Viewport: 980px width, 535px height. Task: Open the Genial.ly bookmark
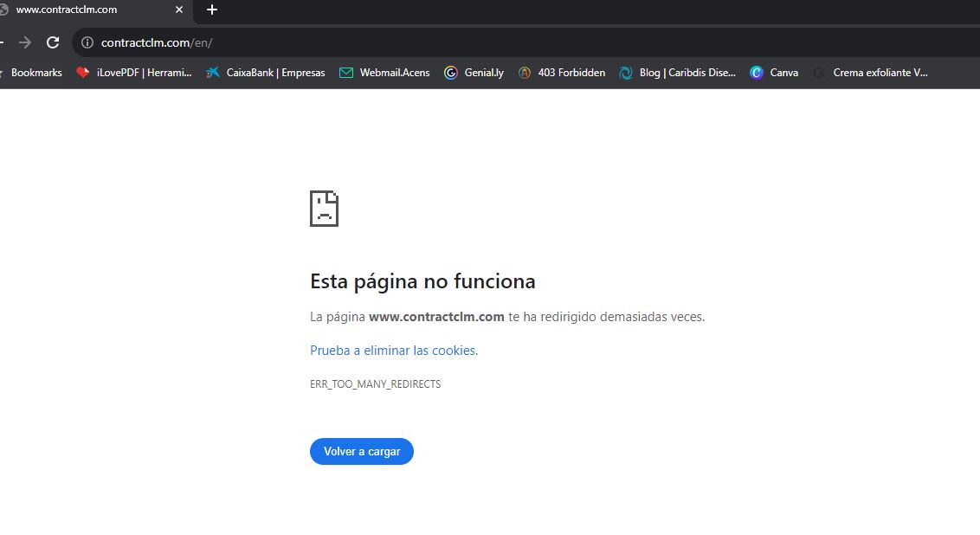474,73
